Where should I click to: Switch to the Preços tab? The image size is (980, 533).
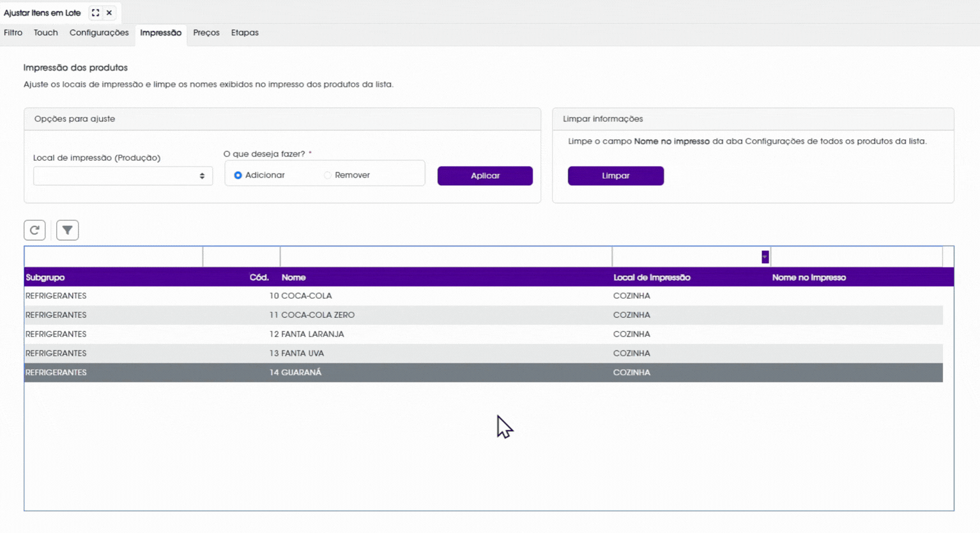tap(206, 33)
